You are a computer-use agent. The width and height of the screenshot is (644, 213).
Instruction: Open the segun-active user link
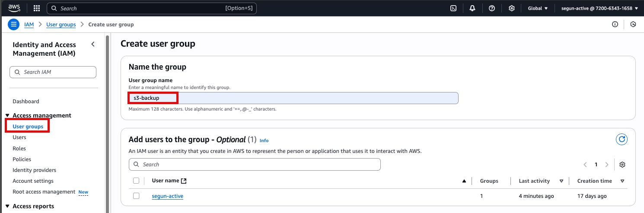click(x=168, y=196)
